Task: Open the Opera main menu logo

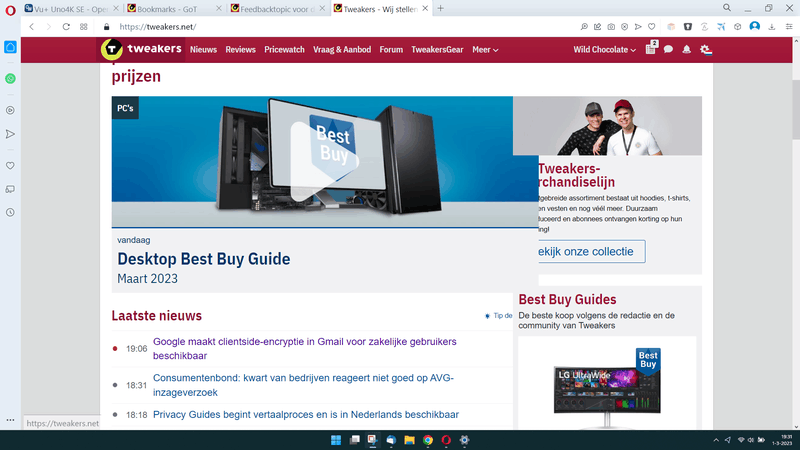Action: coord(10,10)
